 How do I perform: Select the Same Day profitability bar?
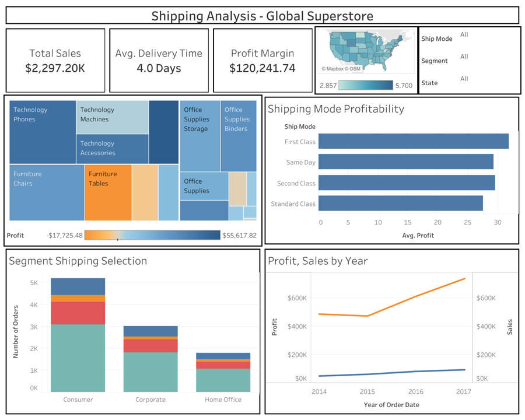coord(405,162)
